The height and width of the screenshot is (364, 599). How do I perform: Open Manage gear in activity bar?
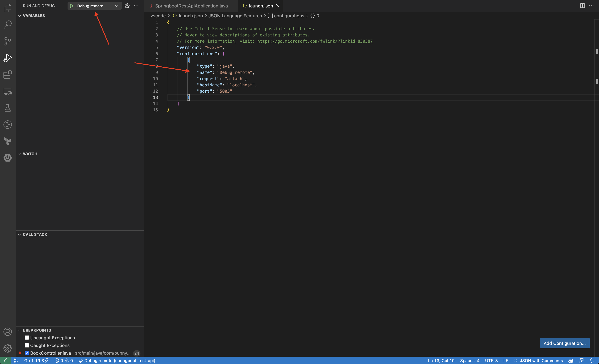[x=8, y=348]
